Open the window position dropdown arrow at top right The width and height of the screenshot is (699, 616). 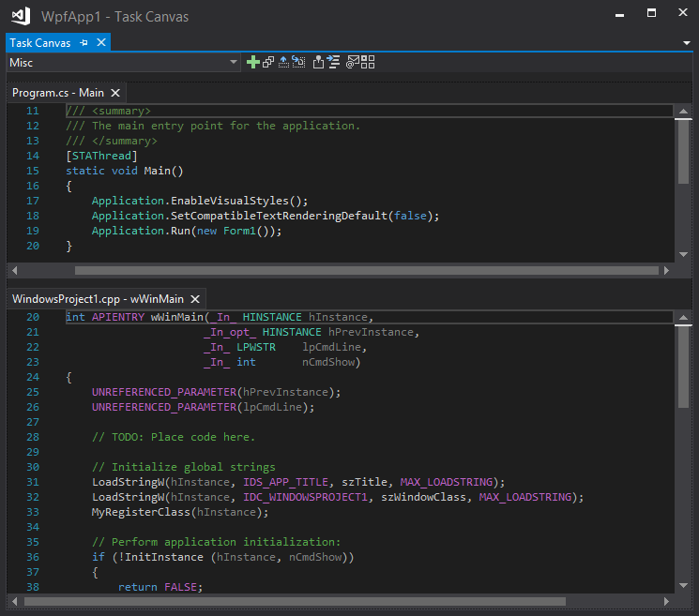click(x=687, y=43)
